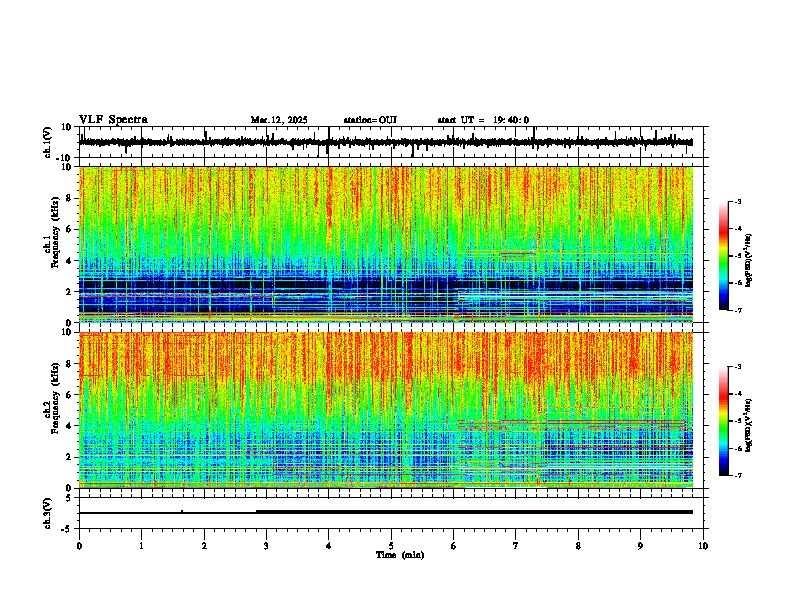Select the date 'Mar.12, 2025' text
The height and width of the screenshot is (612, 792).
[279, 120]
